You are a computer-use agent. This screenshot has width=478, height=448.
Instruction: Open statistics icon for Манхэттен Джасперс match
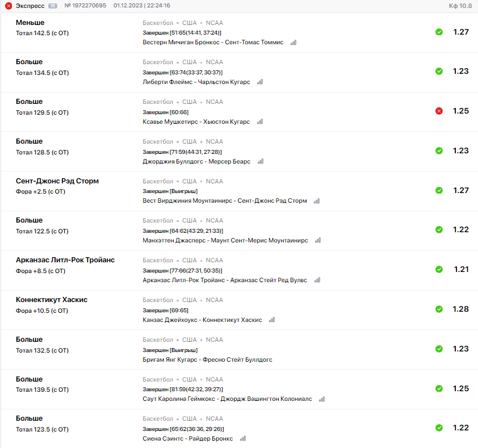coord(318,240)
